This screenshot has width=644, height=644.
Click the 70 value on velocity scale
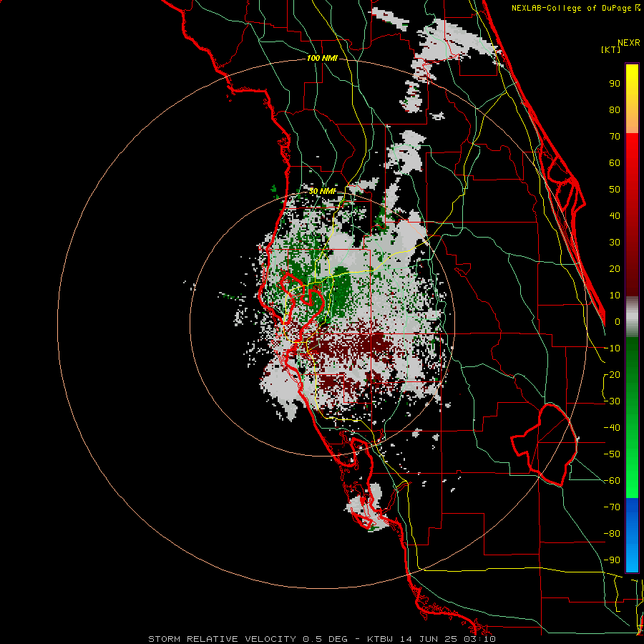[615, 137]
